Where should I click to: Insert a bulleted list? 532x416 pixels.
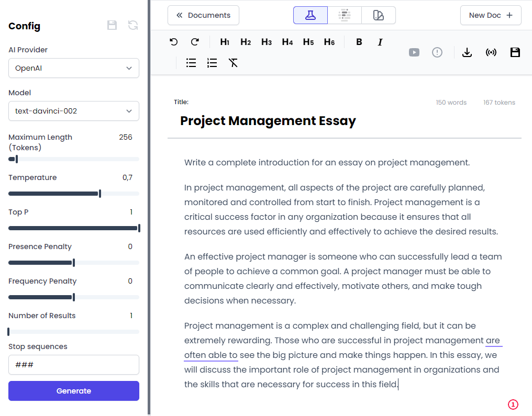(191, 63)
